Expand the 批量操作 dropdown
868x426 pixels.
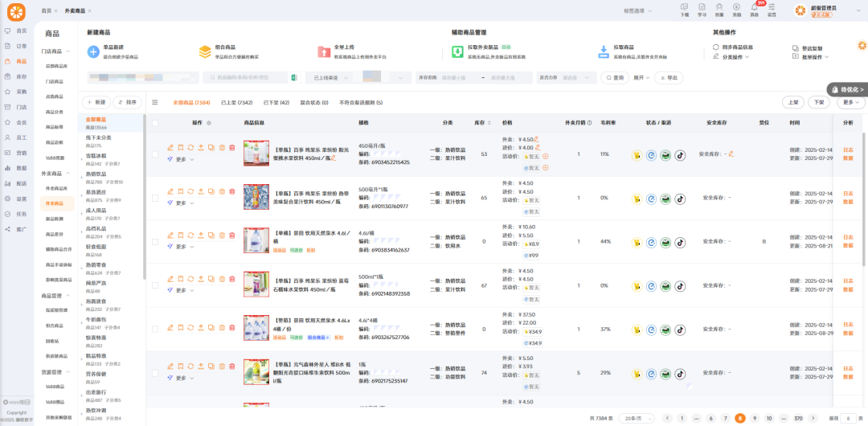pos(814,57)
